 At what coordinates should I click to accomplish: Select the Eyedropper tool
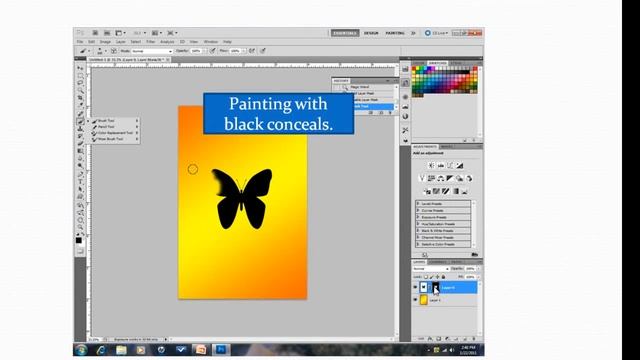[80, 105]
